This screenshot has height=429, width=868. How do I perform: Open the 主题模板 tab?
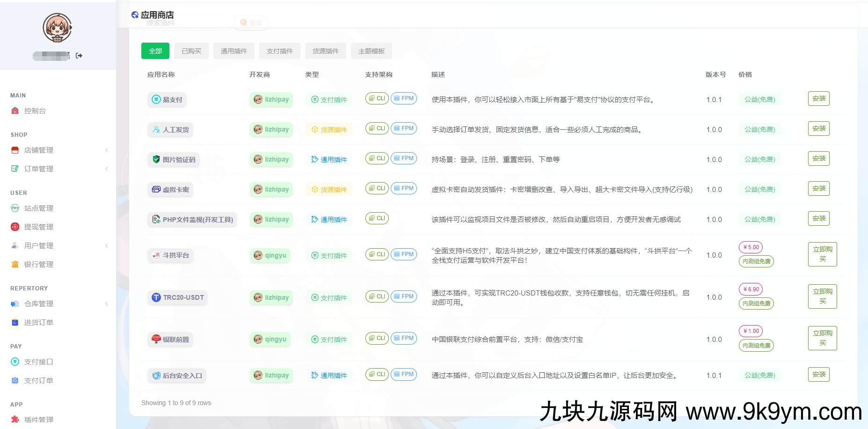point(372,51)
